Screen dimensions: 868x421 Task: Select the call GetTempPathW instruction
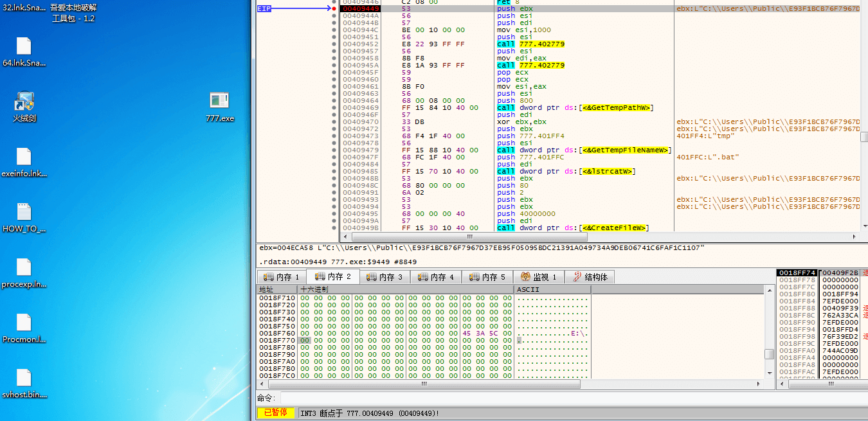[x=575, y=108]
